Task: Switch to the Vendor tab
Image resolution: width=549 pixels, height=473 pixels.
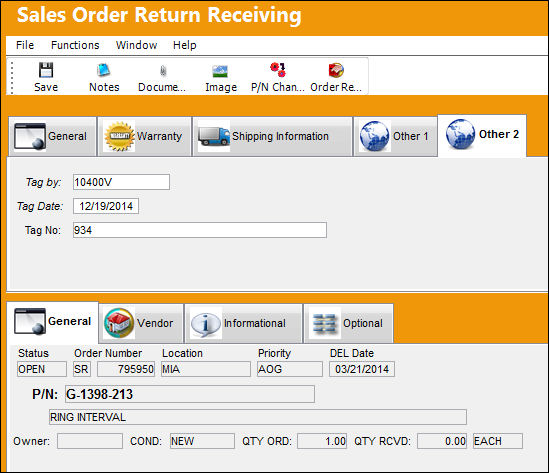Action: click(141, 323)
